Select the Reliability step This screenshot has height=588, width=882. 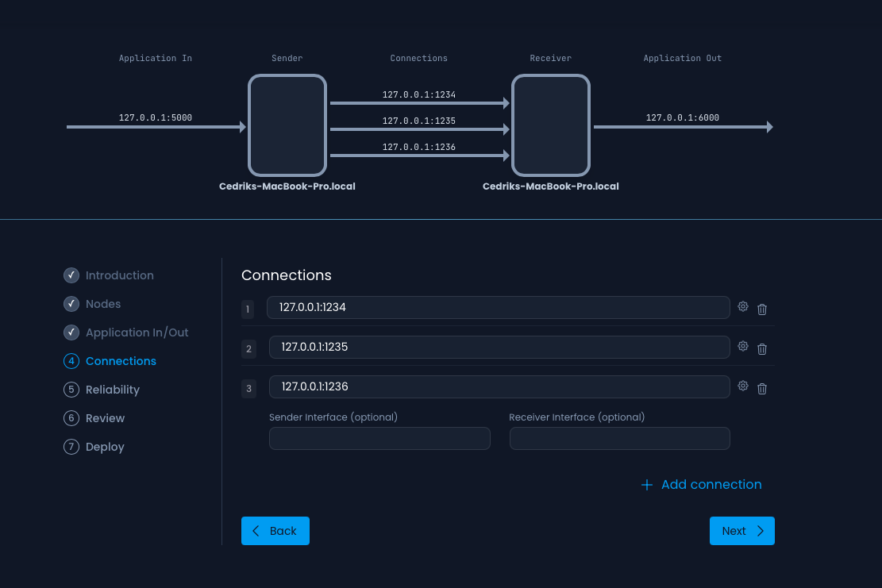tap(112, 390)
